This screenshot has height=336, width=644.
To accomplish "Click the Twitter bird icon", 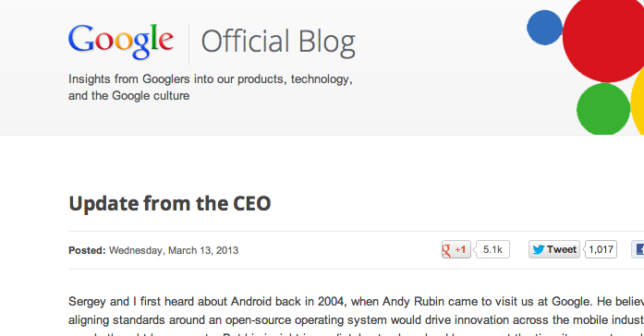I will click(539, 249).
